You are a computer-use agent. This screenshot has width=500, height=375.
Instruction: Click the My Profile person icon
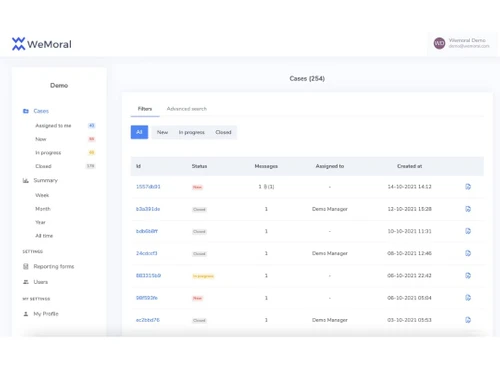(26, 314)
